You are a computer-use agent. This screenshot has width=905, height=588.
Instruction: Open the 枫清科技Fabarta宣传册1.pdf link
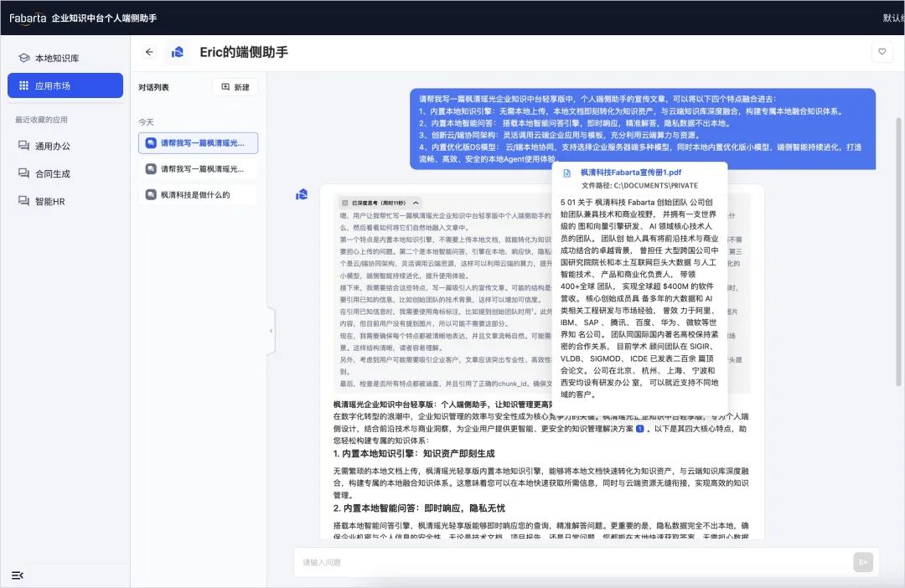(631, 173)
